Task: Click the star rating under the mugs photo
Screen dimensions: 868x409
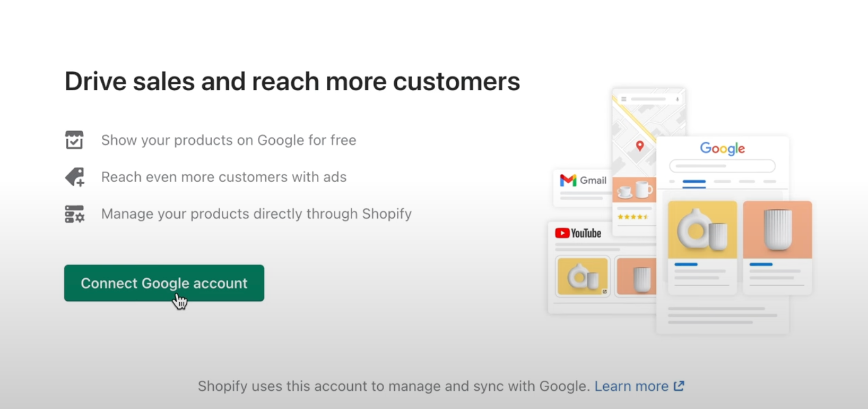Action: 632,217
